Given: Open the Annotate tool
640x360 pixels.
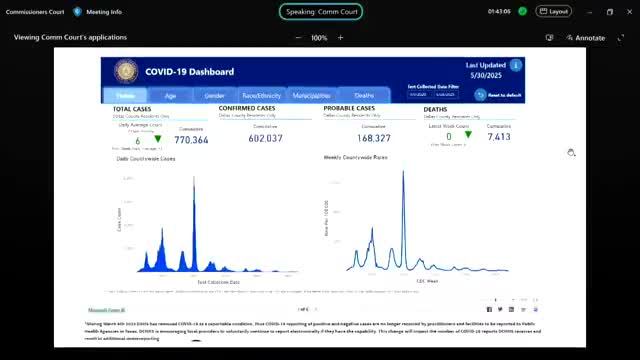Looking at the screenshot, I should tap(585, 38).
